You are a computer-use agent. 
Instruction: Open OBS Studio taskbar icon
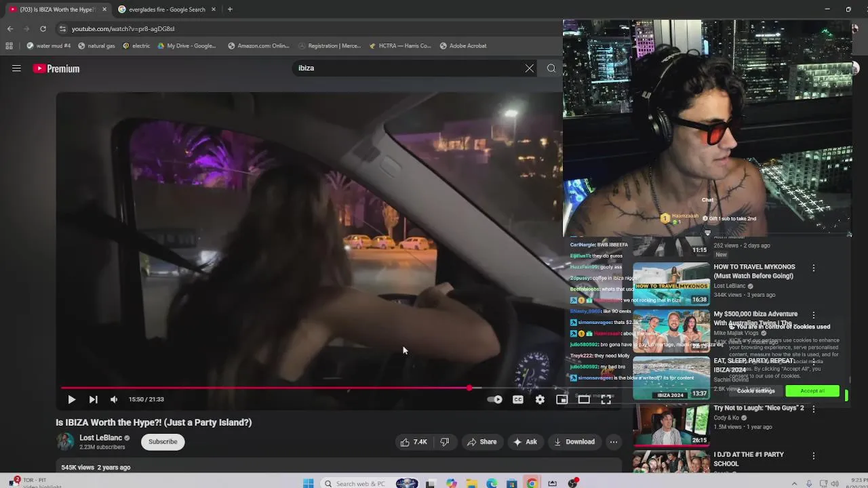click(573, 483)
